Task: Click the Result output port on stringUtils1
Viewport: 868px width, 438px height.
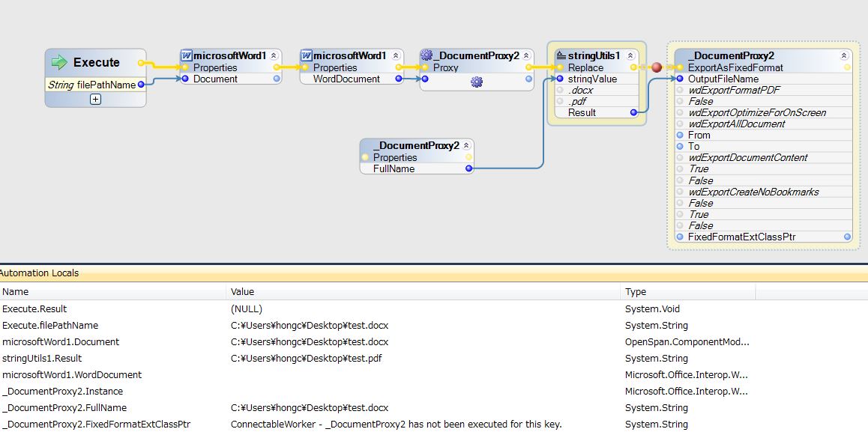Action: [633, 113]
